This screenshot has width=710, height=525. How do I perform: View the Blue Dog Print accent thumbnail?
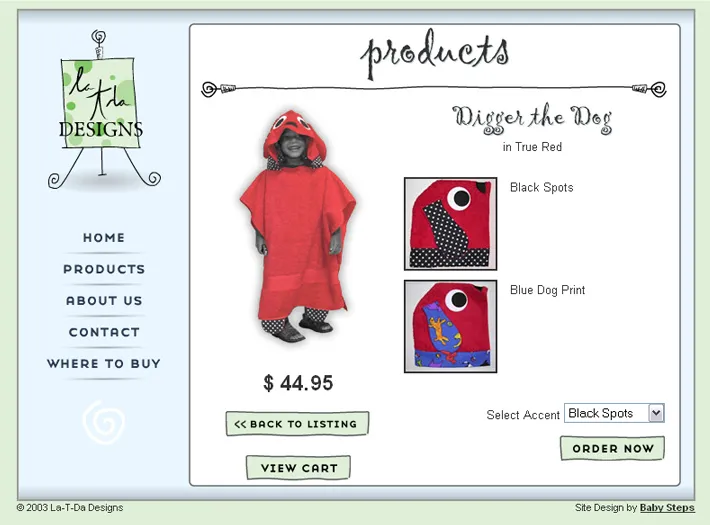[x=451, y=326]
